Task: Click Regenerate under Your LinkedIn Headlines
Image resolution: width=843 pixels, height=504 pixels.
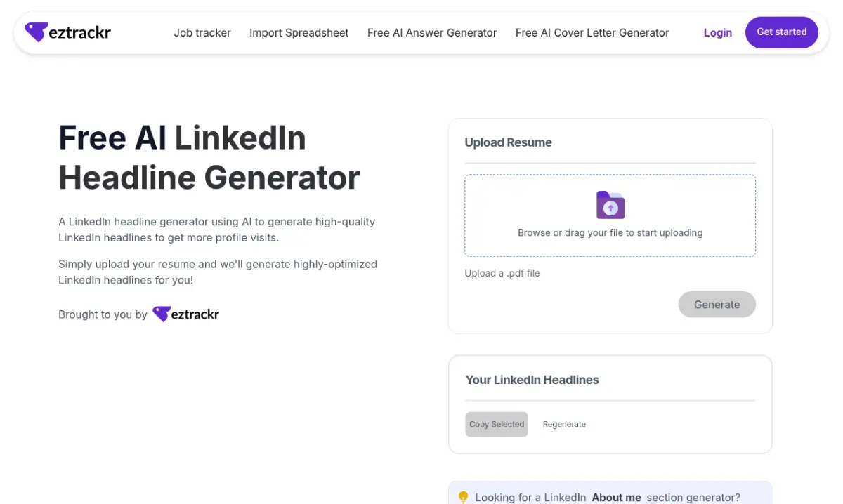Action: (x=564, y=424)
